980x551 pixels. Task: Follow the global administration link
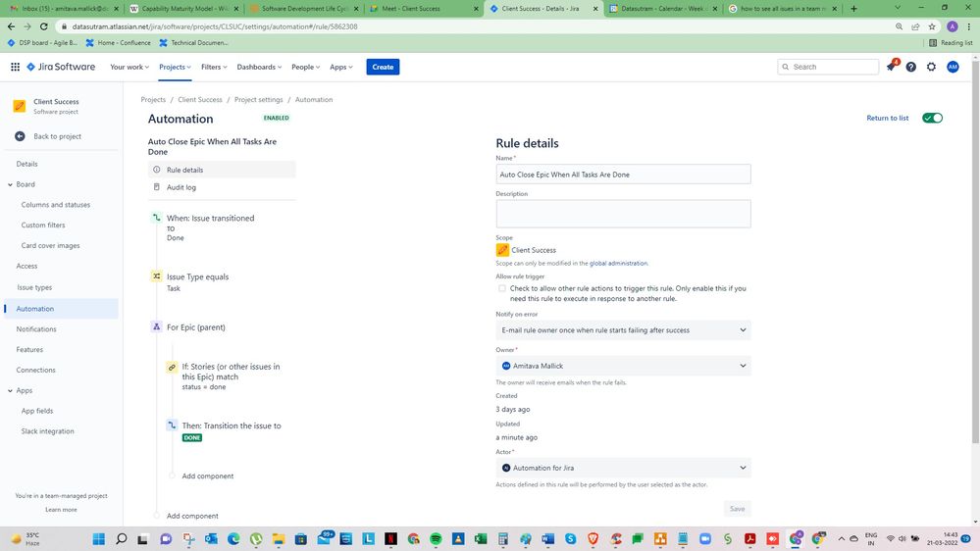618,263
